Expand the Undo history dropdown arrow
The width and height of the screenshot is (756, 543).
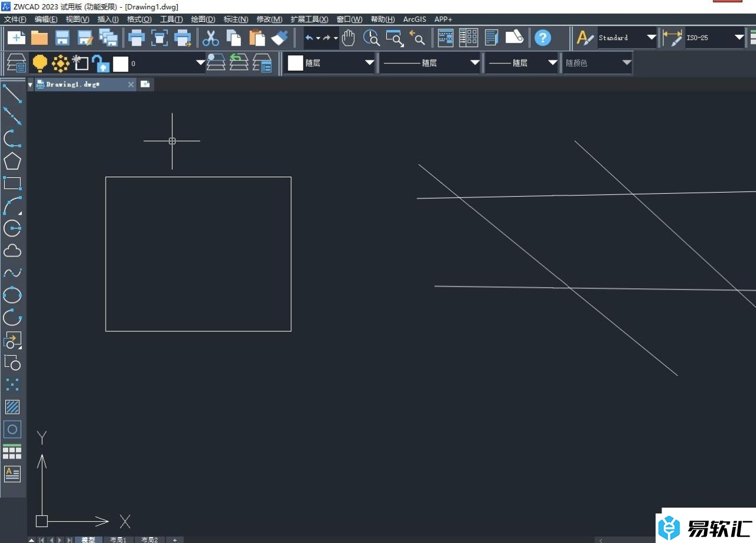coord(318,38)
